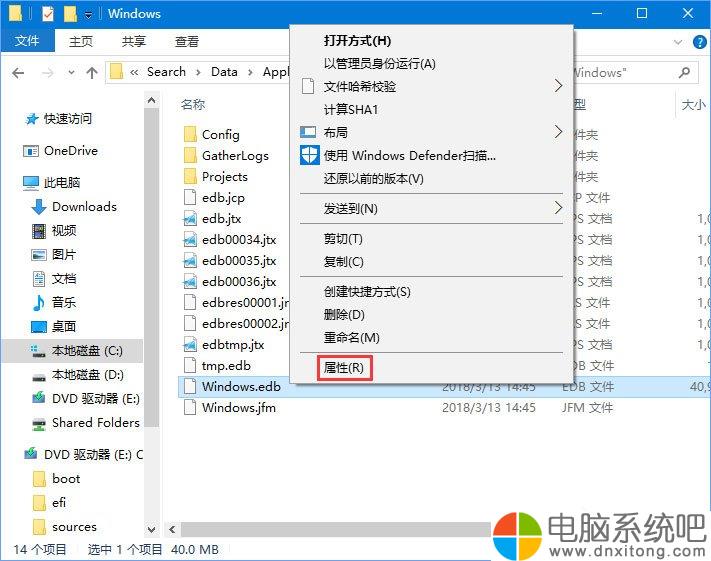Screen dimensions: 711x561
Task: Expand the 布局 submenu arrow
Action: click(x=559, y=132)
